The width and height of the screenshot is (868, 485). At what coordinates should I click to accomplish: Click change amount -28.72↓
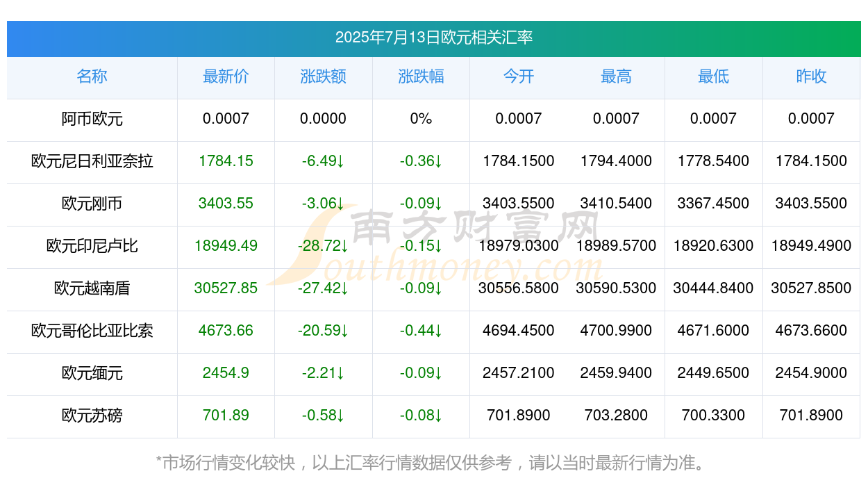[323, 246]
